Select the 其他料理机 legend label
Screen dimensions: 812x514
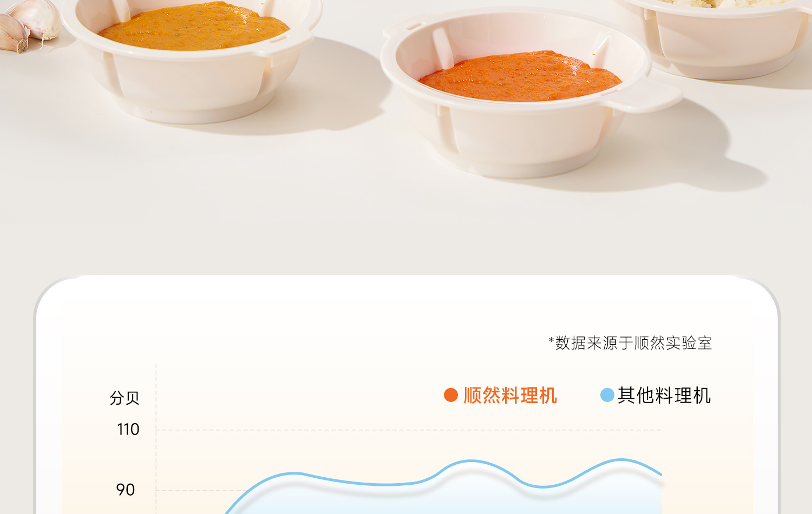[664, 396]
